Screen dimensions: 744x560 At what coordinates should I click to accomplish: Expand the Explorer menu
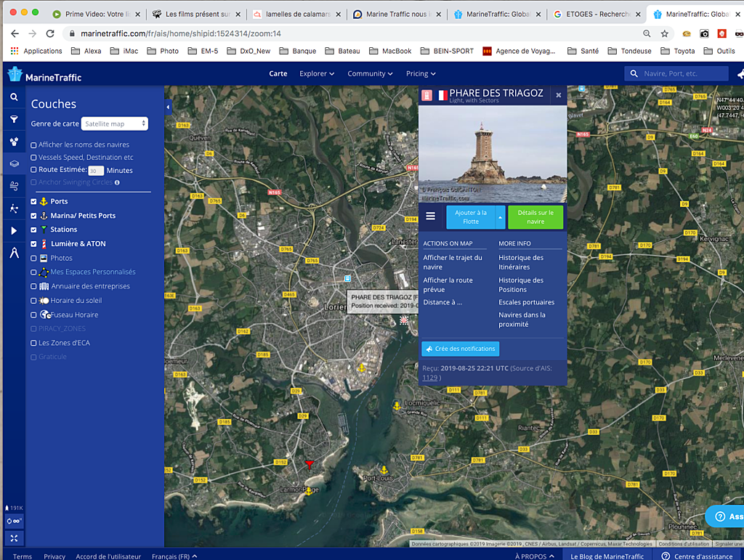(x=317, y=73)
